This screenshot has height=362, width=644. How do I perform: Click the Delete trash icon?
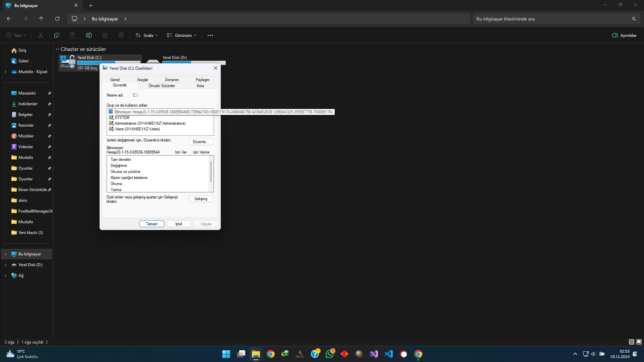121,35
